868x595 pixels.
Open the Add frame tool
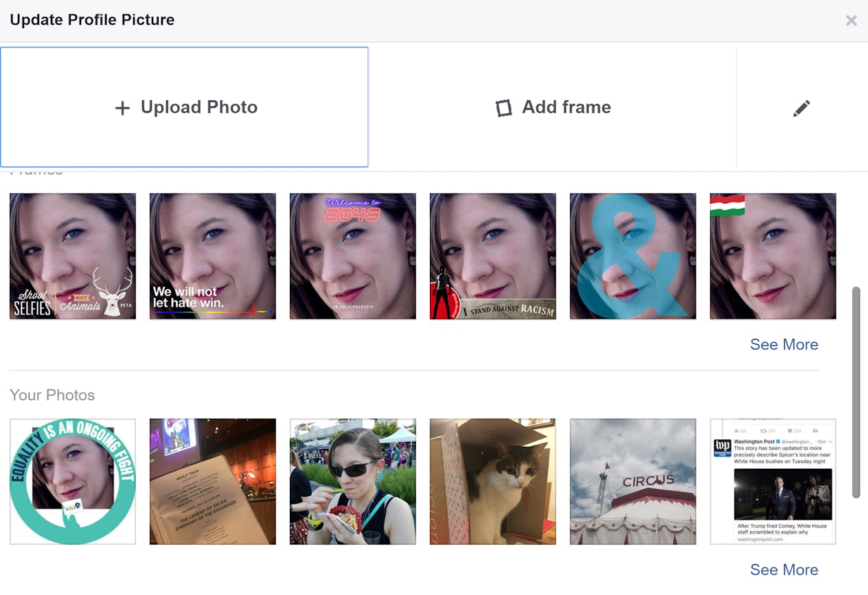553,107
